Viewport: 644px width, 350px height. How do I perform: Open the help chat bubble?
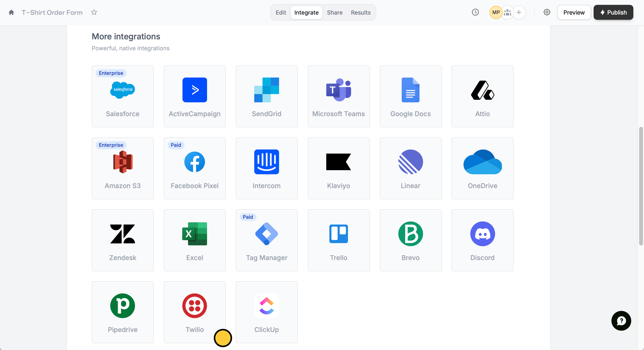[x=621, y=321]
